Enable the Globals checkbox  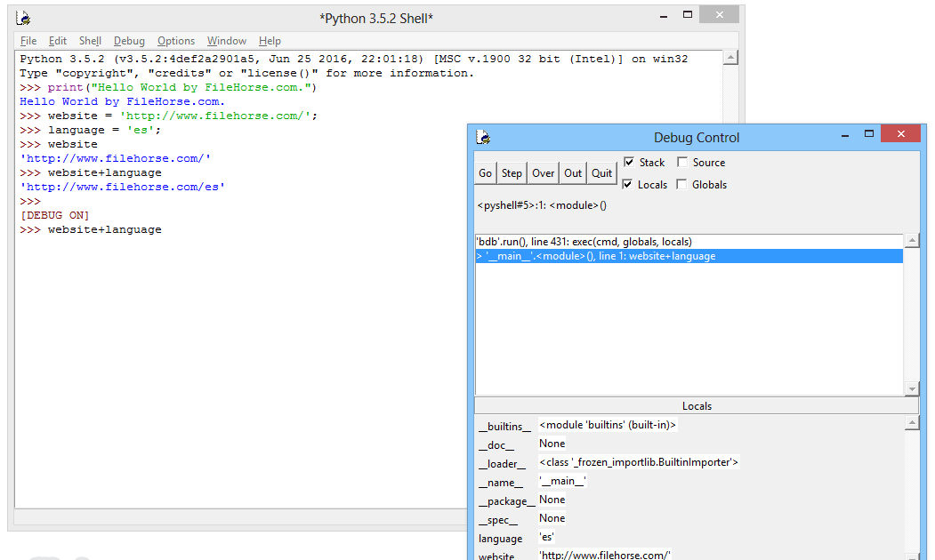[x=682, y=185]
